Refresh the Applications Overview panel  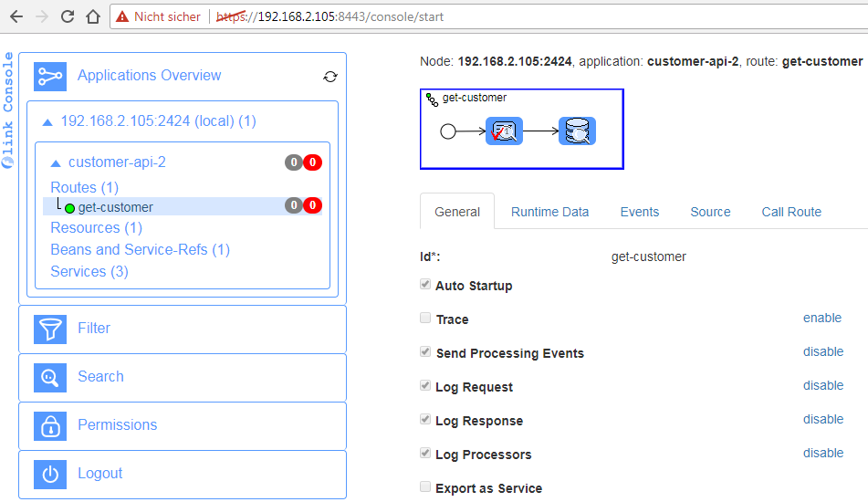click(x=330, y=77)
